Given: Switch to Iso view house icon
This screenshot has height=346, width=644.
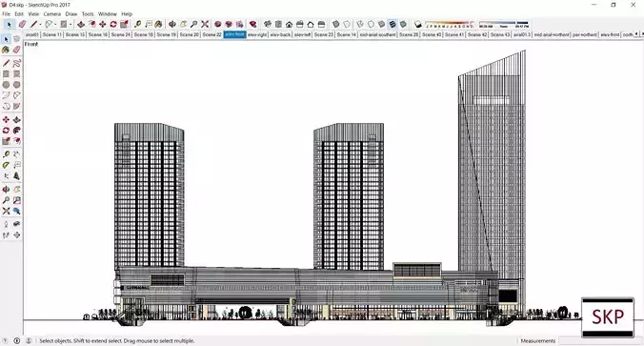Looking at the screenshot, I should click(268, 24).
